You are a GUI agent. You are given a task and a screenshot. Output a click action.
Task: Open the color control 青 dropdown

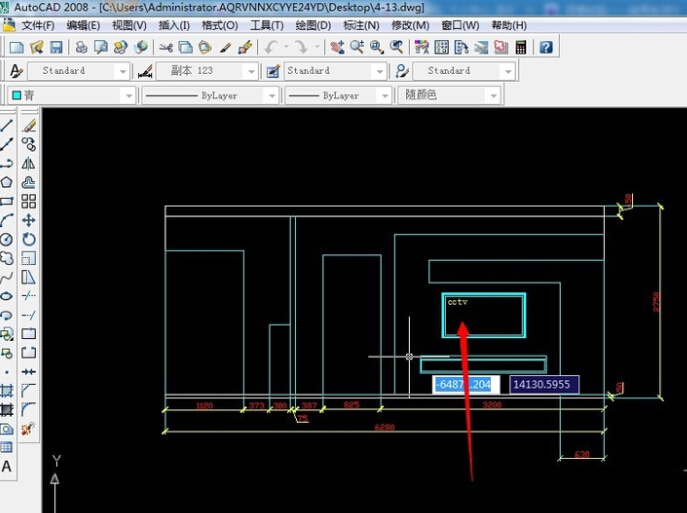(128, 96)
